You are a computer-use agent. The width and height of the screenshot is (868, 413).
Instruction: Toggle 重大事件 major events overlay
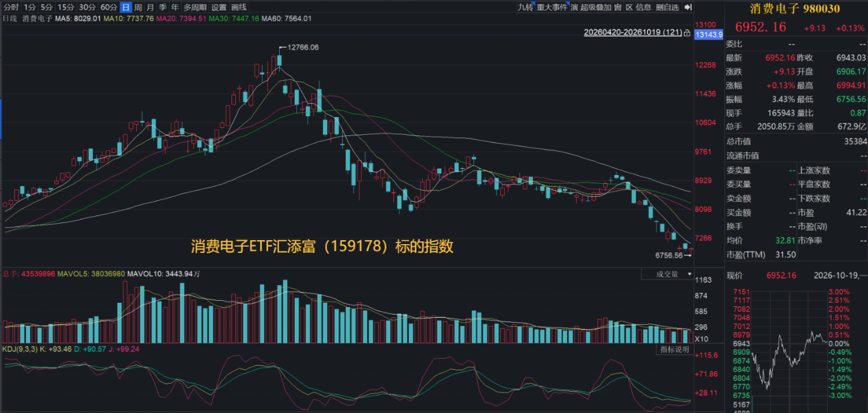552,7
